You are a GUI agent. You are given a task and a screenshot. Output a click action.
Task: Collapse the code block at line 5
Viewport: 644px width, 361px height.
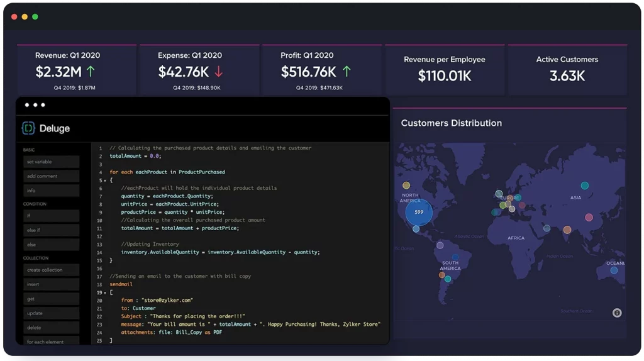tap(104, 181)
